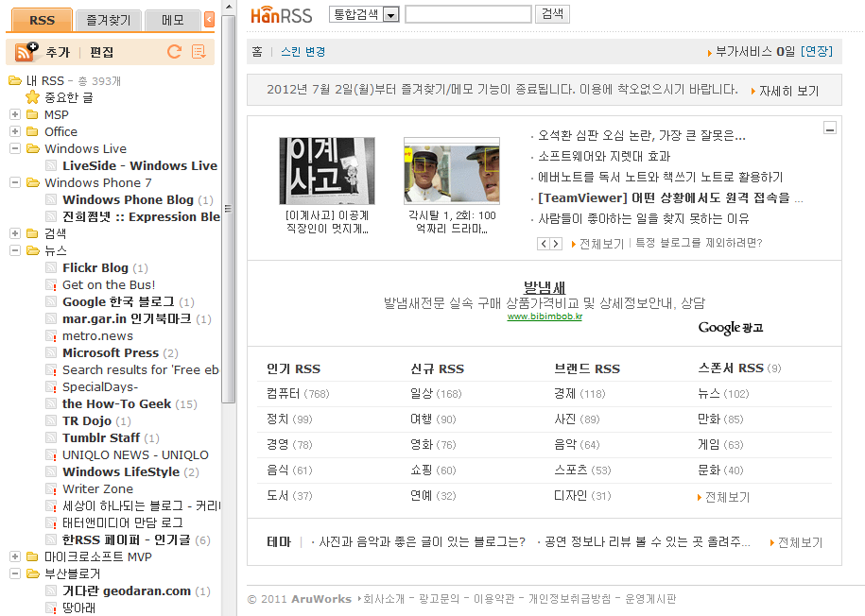Viewport: 865px width, 616px height.
Task: Click the 검색 search button
Action: tap(552, 14)
